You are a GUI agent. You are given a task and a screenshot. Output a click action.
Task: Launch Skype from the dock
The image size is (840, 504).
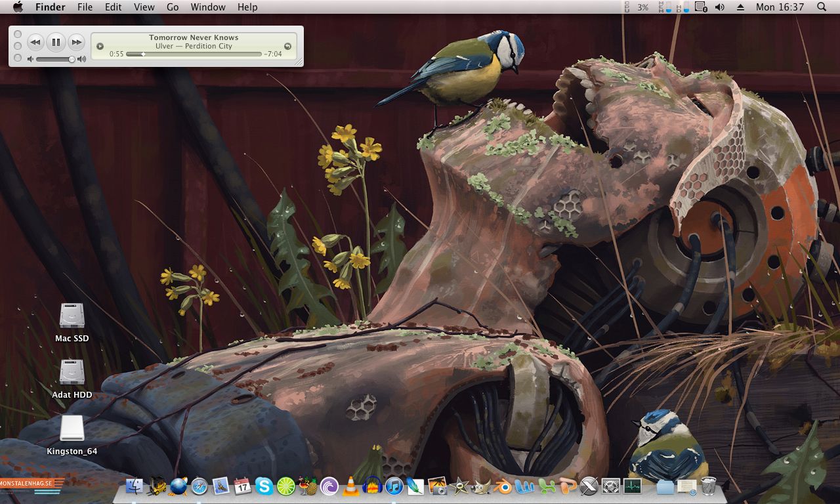pyautogui.click(x=264, y=486)
